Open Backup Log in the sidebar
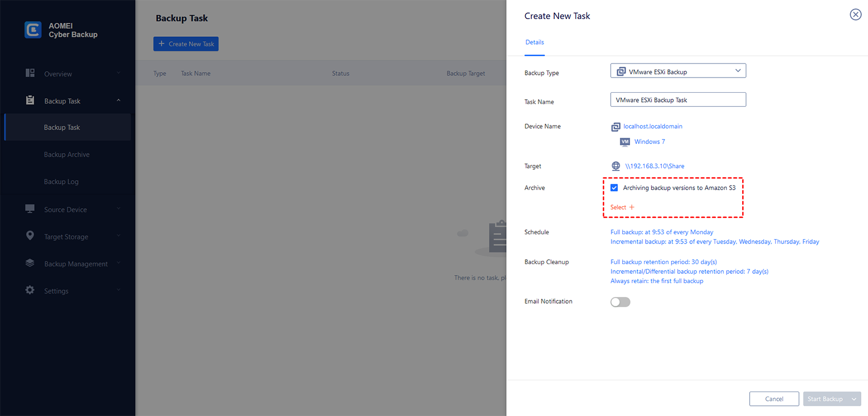Image resolution: width=868 pixels, height=416 pixels. 61,182
